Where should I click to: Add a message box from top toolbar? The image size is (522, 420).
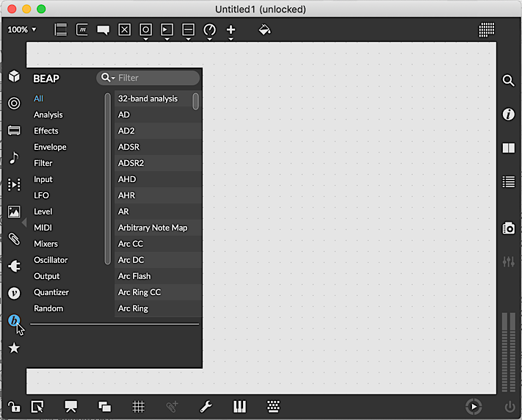82,29
